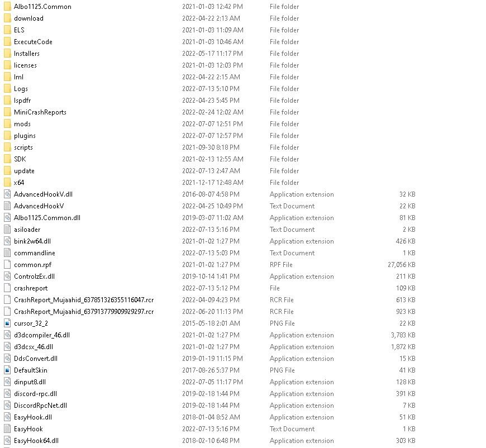Image resolution: width=486 pixels, height=448 pixels.
Task: Select the DefaultSkin image icon
Action: (x=7, y=370)
